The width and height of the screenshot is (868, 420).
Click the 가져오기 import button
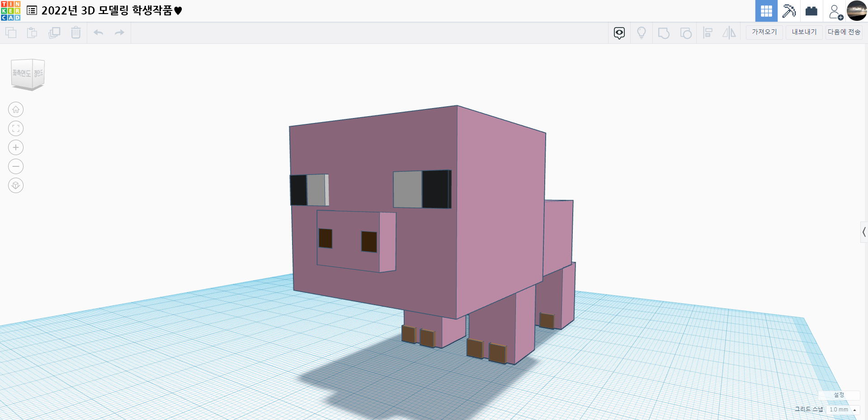[x=764, y=32]
